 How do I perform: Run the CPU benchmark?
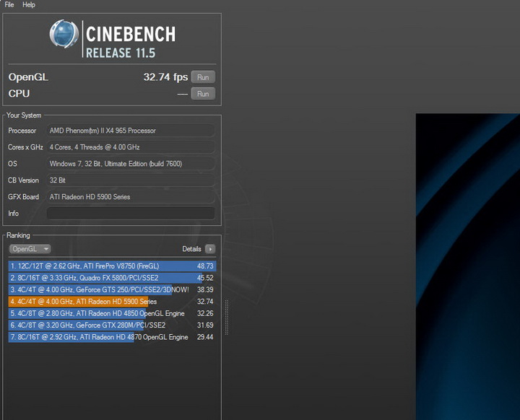pos(203,94)
